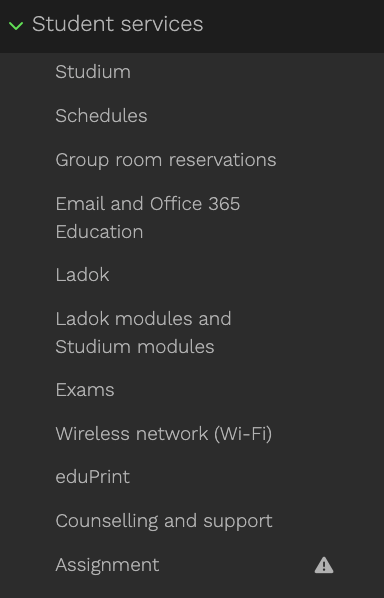
Task: Open Ladok modules and Studium modules
Action: click(x=143, y=333)
